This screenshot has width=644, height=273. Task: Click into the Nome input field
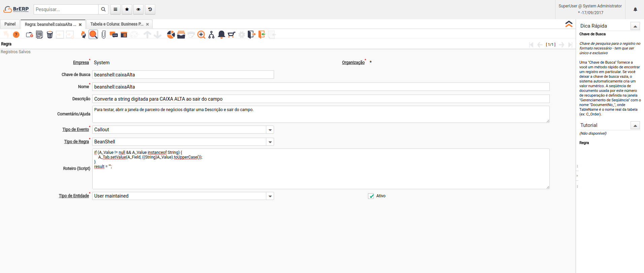(x=321, y=87)
